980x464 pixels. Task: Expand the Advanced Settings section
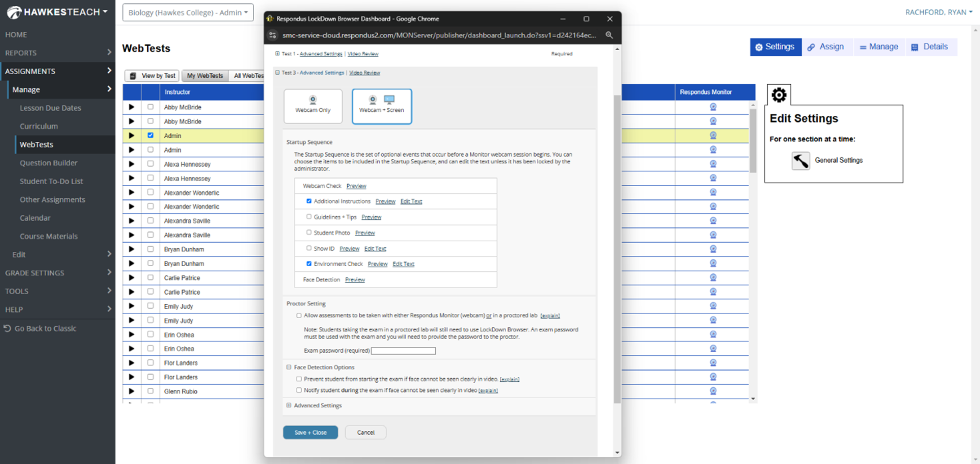tap(289, 405)
